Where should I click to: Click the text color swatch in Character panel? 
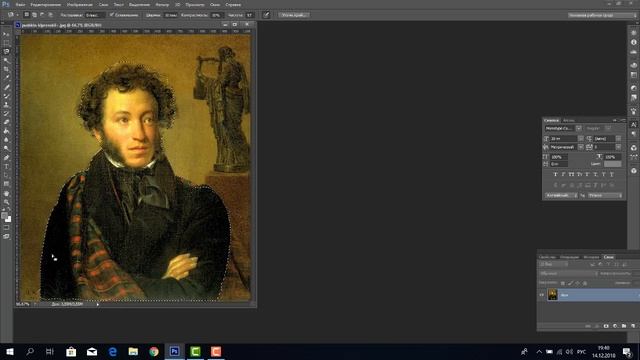612,164
